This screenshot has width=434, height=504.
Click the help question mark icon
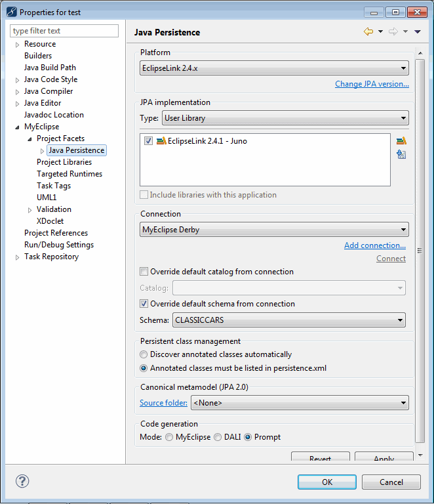pyautogui.click(x=22, y=481)
